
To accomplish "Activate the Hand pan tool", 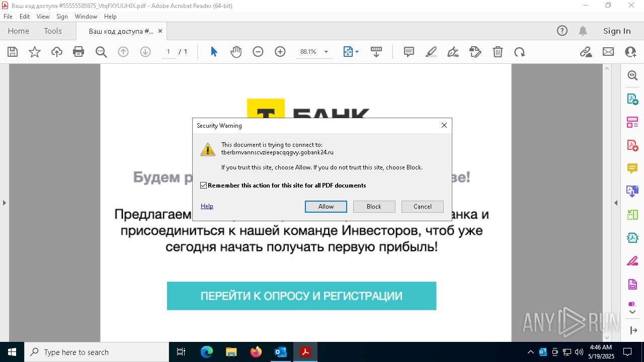I will [236, 52].
